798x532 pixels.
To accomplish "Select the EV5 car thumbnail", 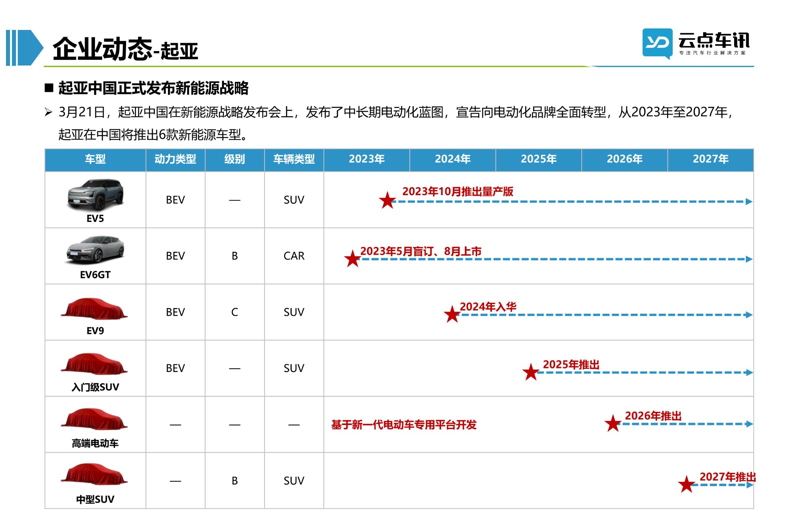I will pos(95,194).
